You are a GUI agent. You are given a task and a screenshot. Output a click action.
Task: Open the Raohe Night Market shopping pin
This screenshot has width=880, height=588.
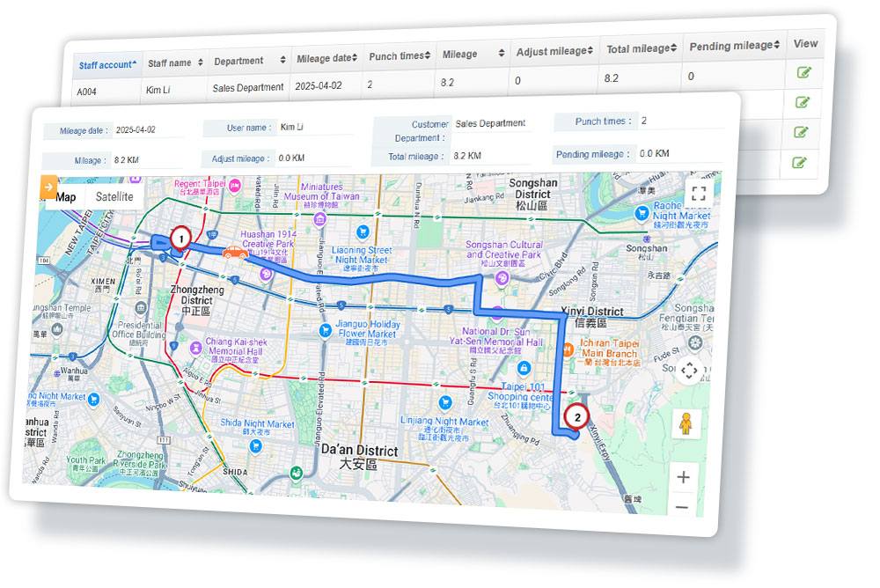[x=642, y=213]
